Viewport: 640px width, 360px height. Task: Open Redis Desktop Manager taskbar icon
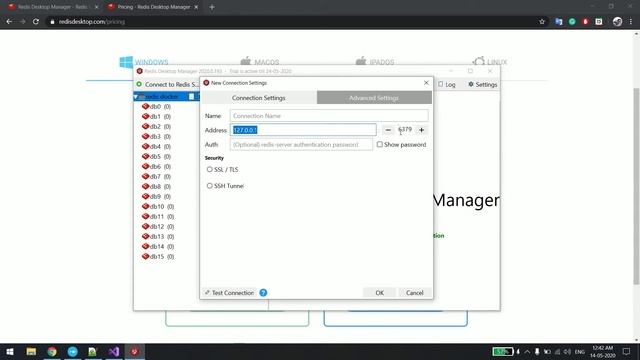coord(135,351)
